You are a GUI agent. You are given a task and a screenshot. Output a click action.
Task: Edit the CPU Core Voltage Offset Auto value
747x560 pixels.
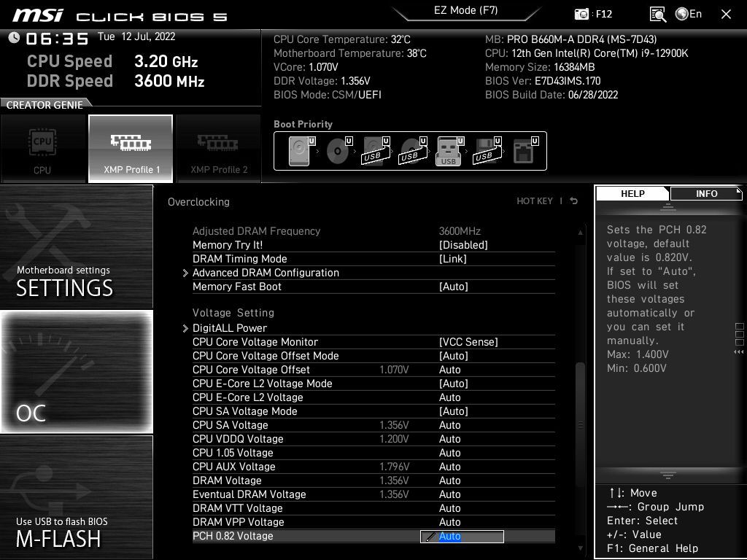click(x=449, y=370)
